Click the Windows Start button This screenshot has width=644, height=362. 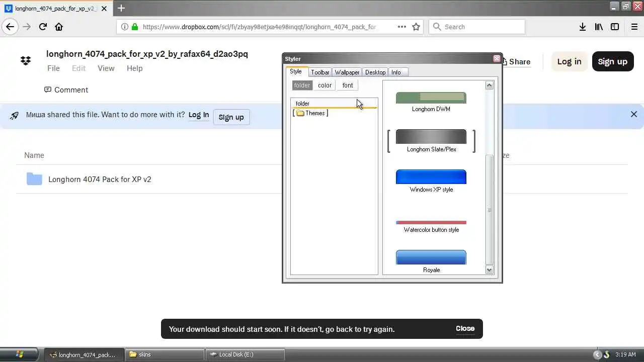(x=20, y=354)
